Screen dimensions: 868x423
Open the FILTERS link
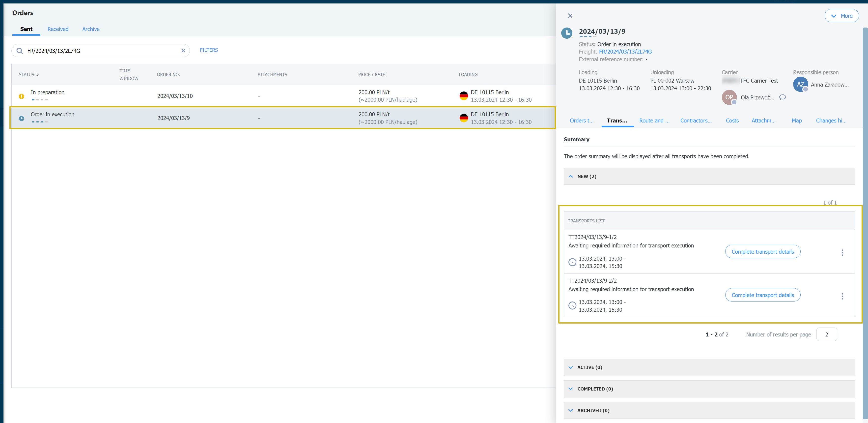(x=209, y=50)
